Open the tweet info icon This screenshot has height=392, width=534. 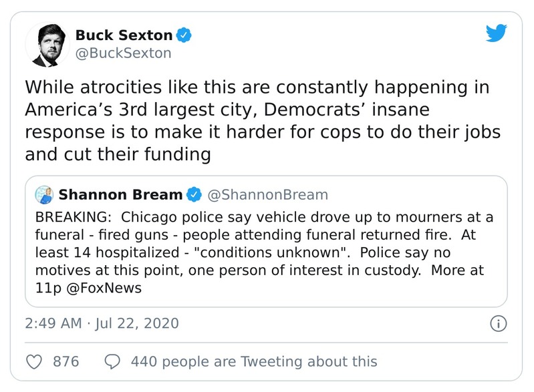(497, 324)
